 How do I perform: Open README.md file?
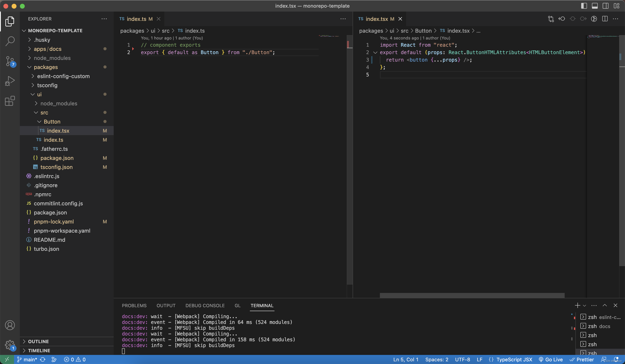[x=67, y=240]
